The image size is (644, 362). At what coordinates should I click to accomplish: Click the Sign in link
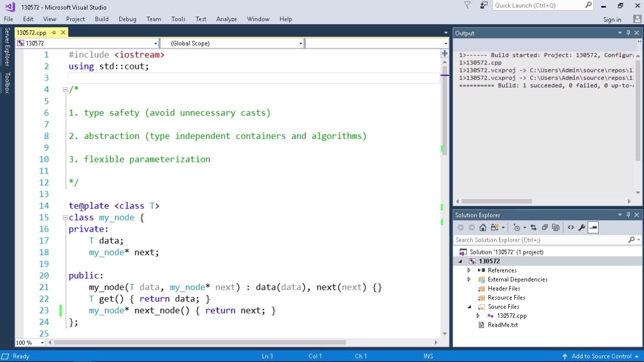tap(612, 20)
